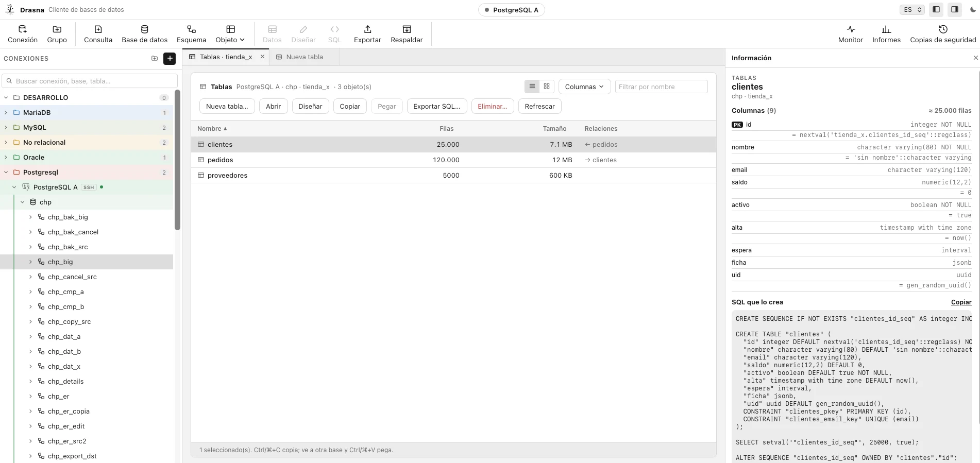Click the Exportar SQL... button

pos(436,106)
